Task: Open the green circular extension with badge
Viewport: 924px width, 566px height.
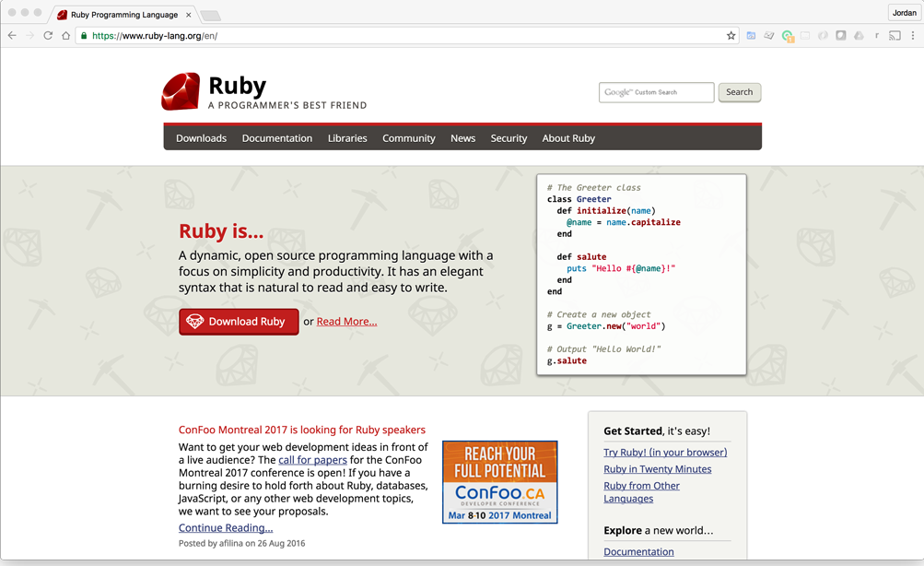Action: (x=788, y=36)
